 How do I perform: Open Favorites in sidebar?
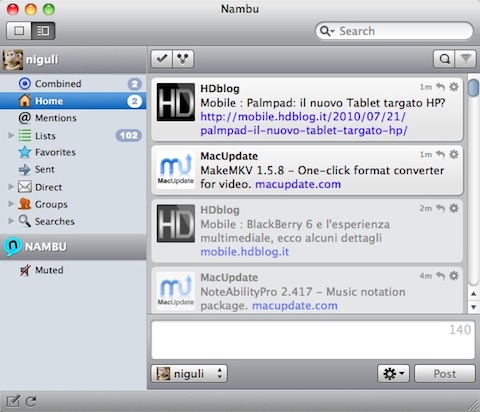click(73, 152)
